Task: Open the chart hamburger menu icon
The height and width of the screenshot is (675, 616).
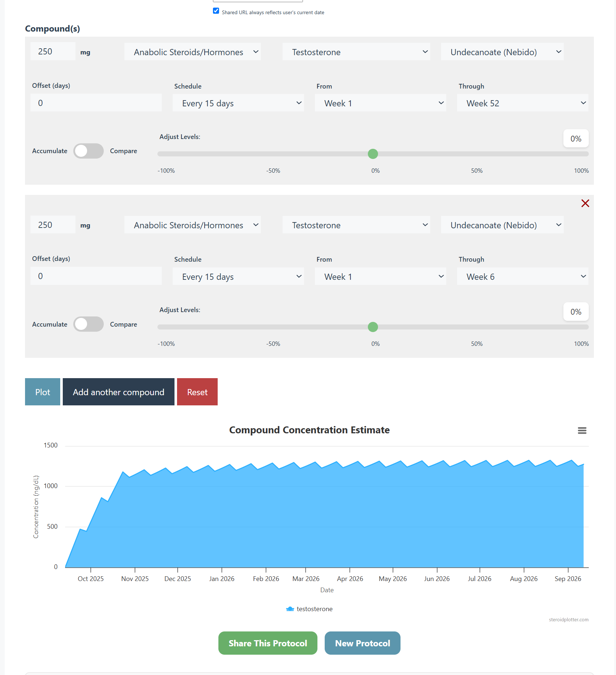Action: tap(582, 430)
